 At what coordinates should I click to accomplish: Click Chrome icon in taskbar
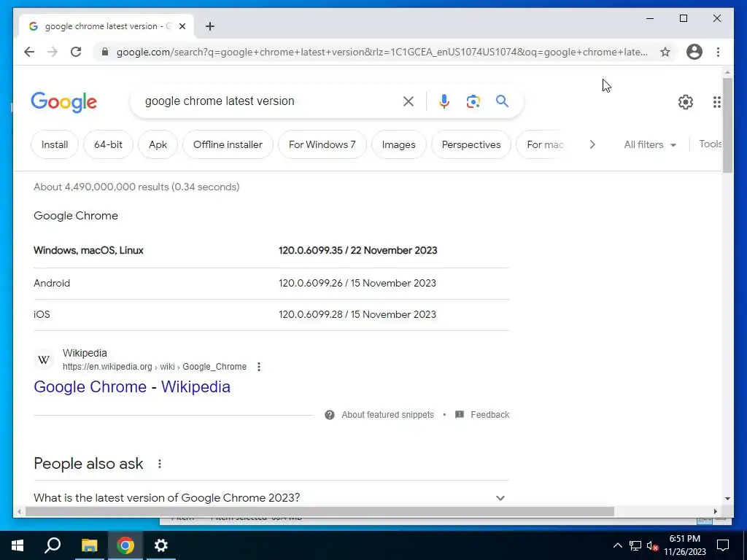125,545
